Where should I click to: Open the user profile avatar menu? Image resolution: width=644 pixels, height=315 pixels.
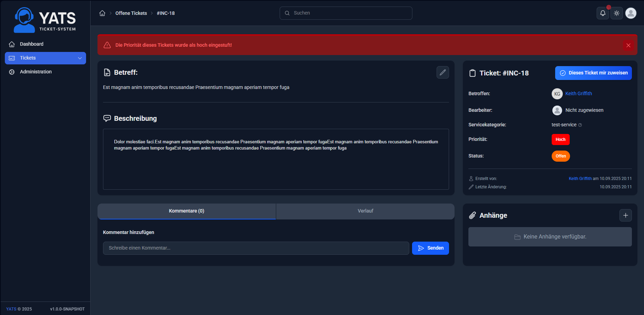click(631, 13)
